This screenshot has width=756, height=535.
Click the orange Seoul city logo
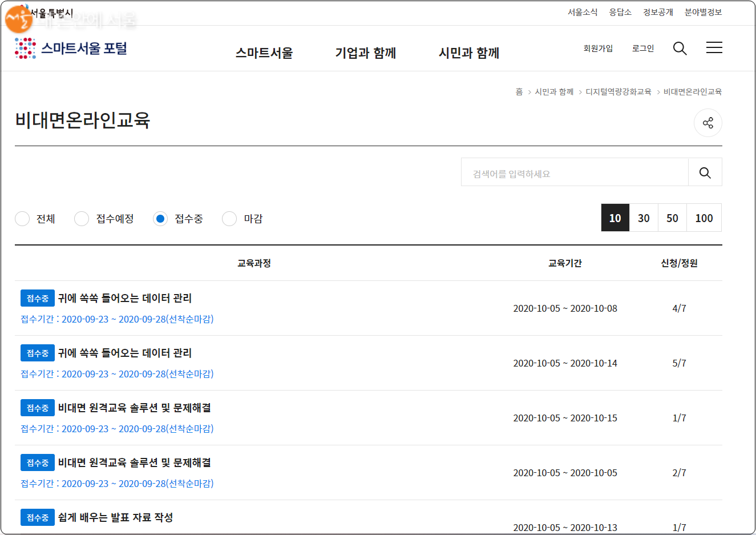point(18,18)
